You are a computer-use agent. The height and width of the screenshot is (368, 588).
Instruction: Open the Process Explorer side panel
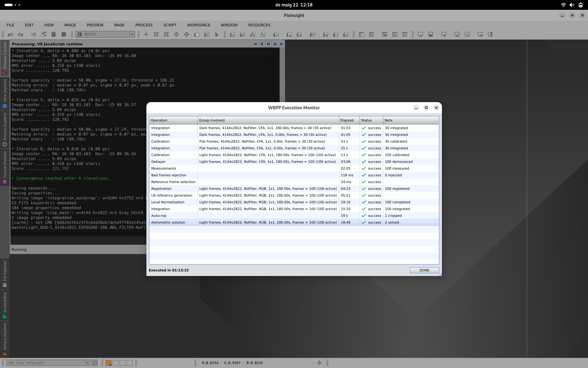click(x=5, y=129)
